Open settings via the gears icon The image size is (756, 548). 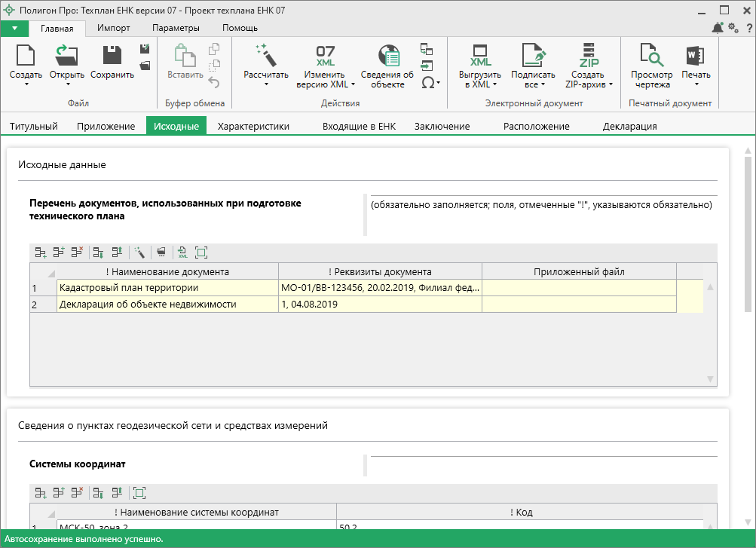pyautogui.click(x=733, y=28)
